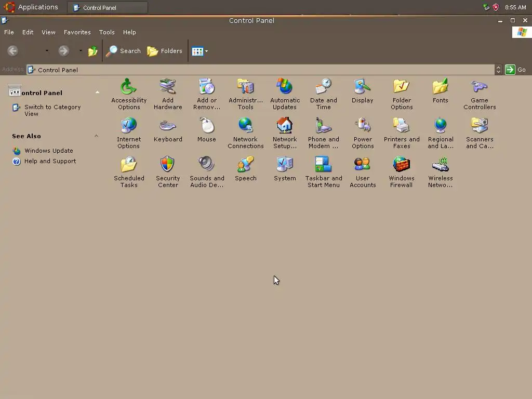532x399 pixels.
Task: Collapse the See Also section
Action: point(96,136)
